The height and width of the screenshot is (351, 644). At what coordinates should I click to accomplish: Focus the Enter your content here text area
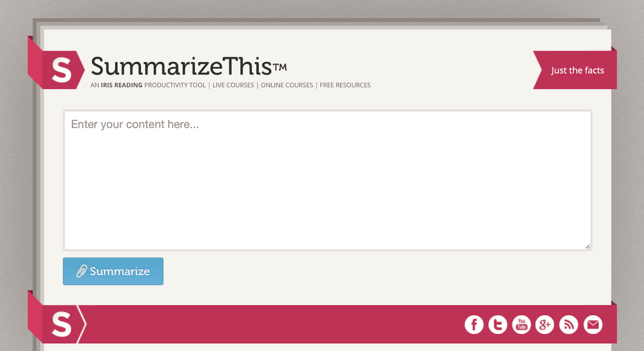tap(328, 180)
